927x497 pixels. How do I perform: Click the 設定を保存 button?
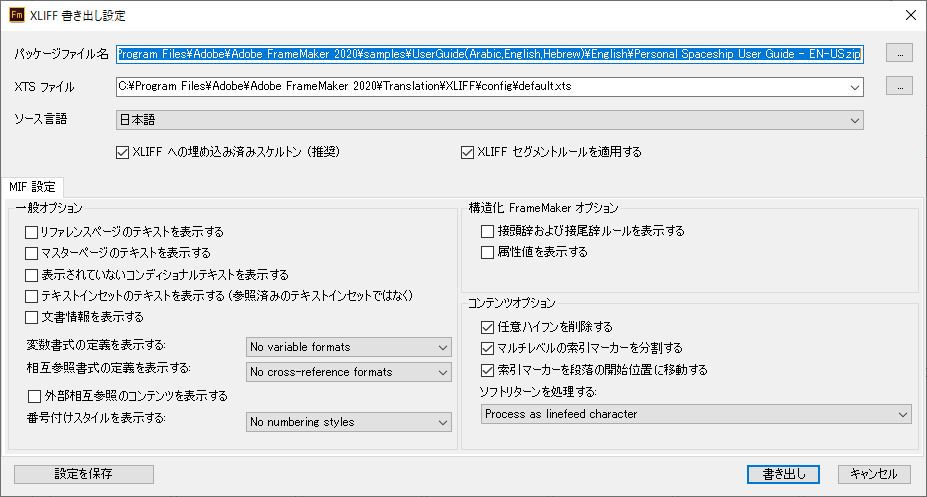tap(84, 474)
